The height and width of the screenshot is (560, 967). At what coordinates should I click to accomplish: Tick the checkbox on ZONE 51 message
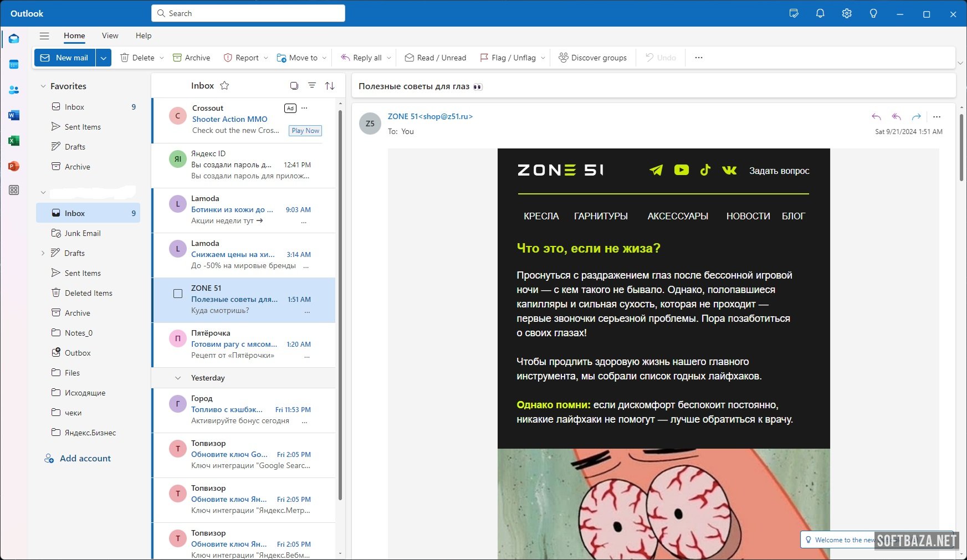tap(178, 294)
